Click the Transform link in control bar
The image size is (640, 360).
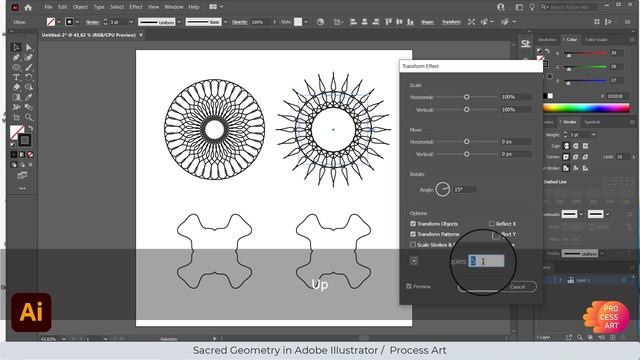pos(451,22)
